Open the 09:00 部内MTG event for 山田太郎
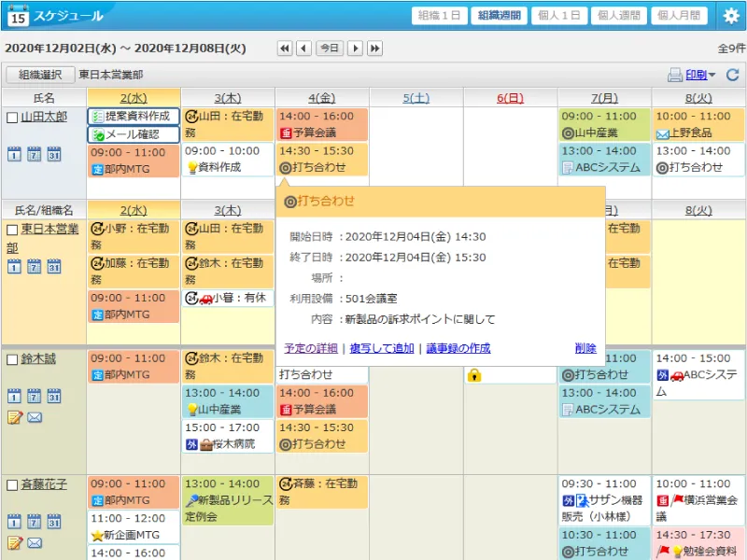The width and height of the screenshot is (747, 560). [x=133, y=160]
